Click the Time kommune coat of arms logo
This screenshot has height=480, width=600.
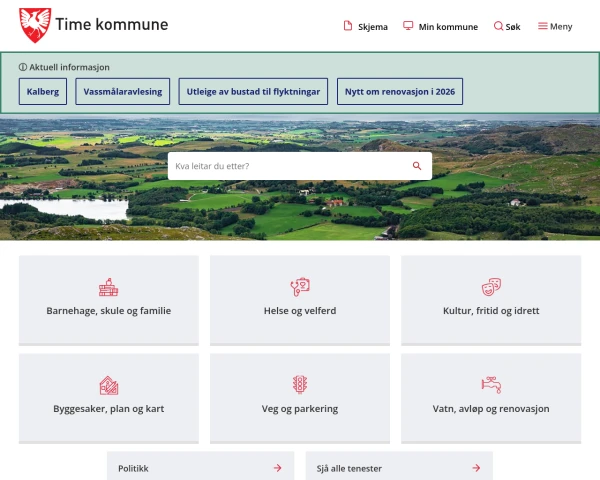point(36,25)
